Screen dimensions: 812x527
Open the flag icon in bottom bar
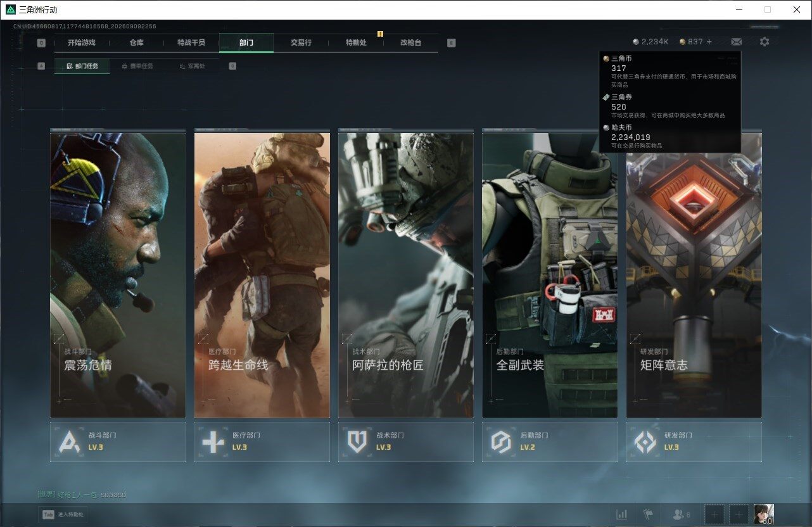647,515
